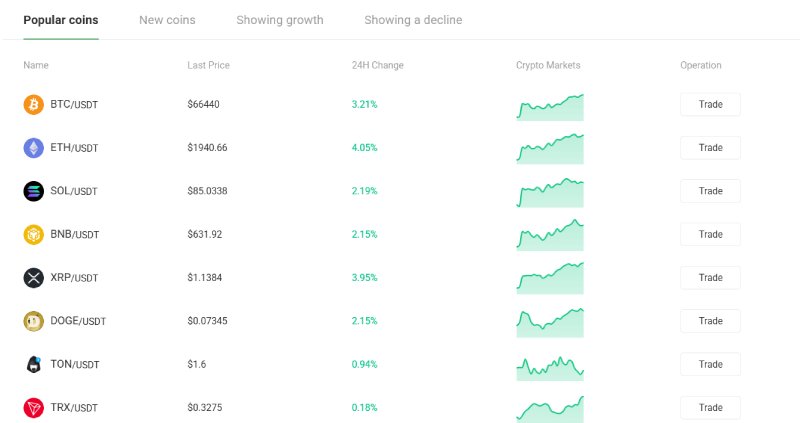The image size is (800, 423).
Task: Switch to Showing a decline tab
Action: (413, 20)
